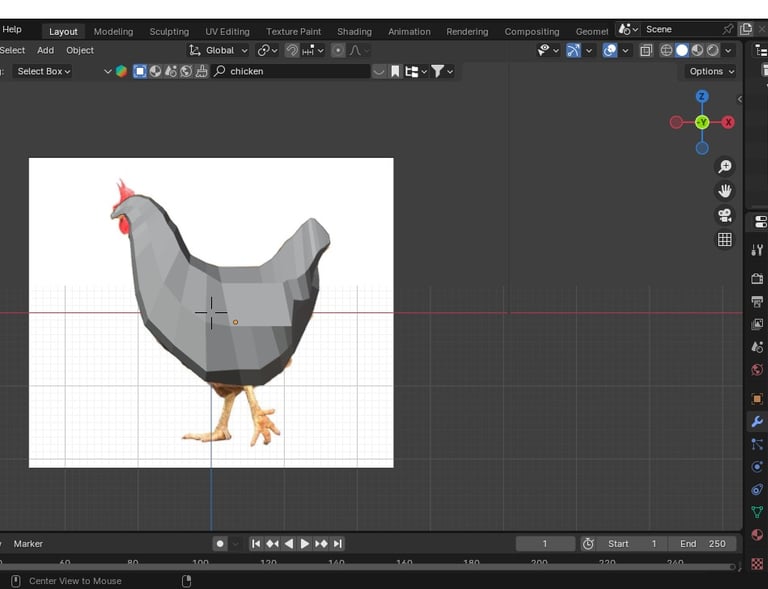The height and width of the screenshot is (589, 768).
Task: Jump to the timeline end frame button
Action: point(338,544)
